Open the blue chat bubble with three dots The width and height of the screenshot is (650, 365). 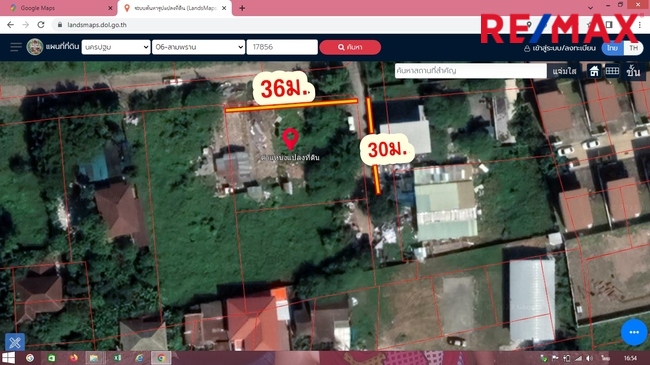(634, 332)
